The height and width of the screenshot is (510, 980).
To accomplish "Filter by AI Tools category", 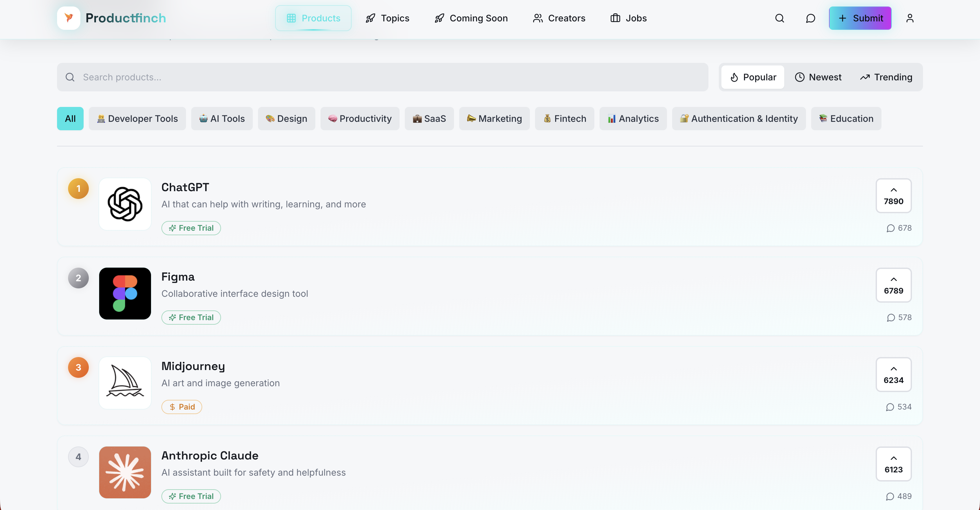I will pos(222,119).
